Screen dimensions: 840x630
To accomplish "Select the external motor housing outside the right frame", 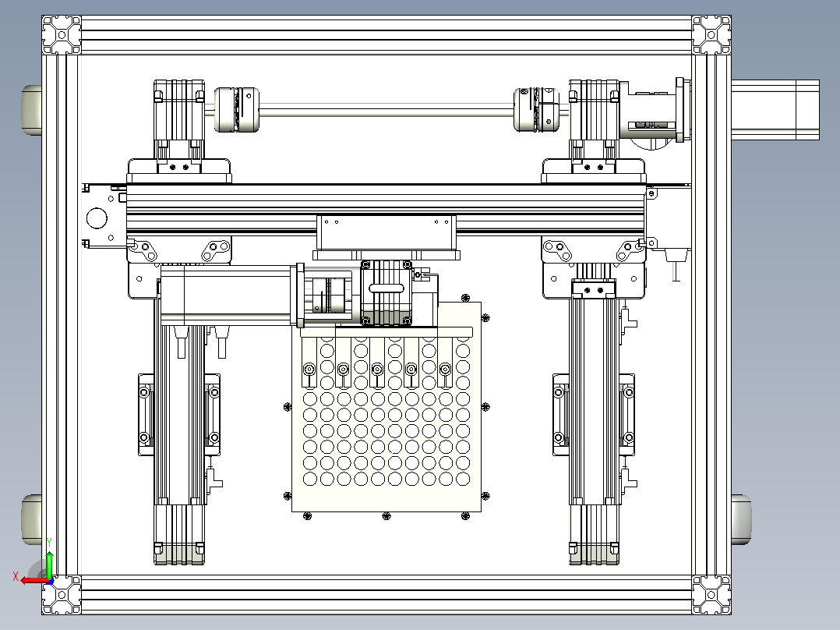I will click(x=775, y=110).
